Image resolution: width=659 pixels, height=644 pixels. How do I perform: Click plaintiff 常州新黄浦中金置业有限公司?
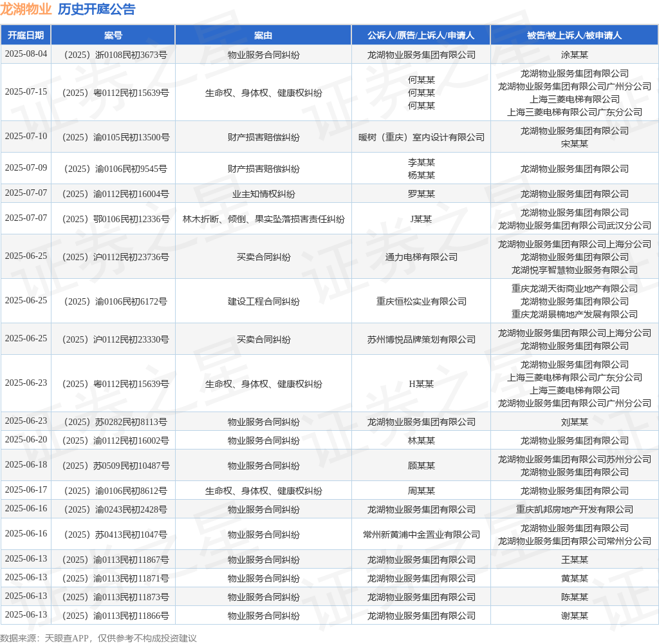tap(421, 535)
